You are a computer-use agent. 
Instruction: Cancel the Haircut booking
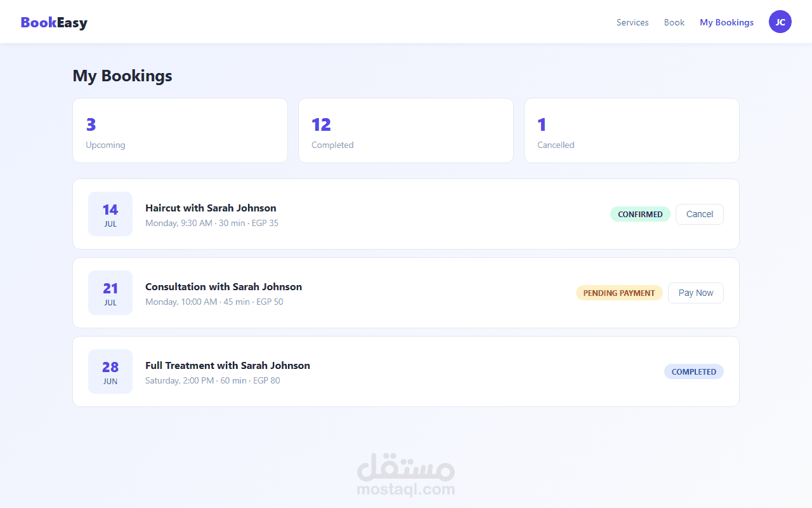click(700, 214)
